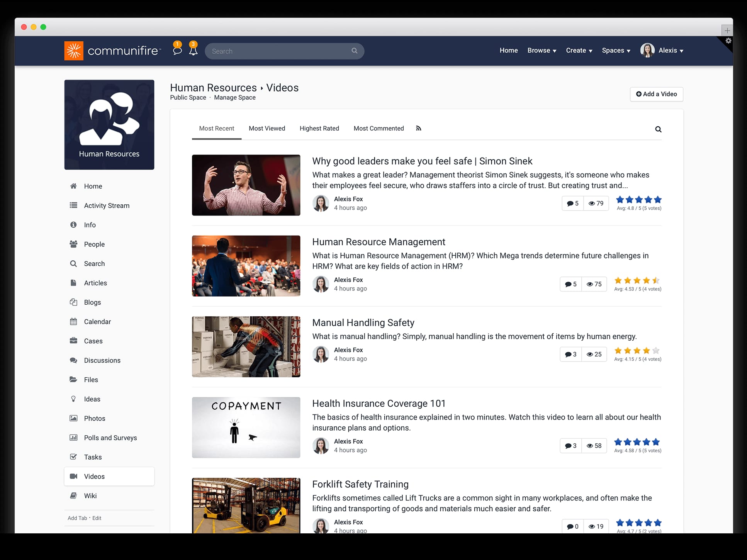
Task: Open the video list search magnifier
Action: pyautogui.click(x=658, y=129)
